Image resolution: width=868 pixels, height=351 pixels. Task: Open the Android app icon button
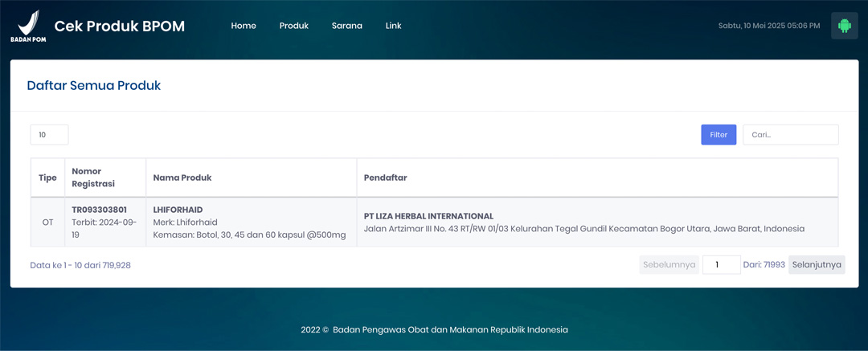click(x=844, y=26)
